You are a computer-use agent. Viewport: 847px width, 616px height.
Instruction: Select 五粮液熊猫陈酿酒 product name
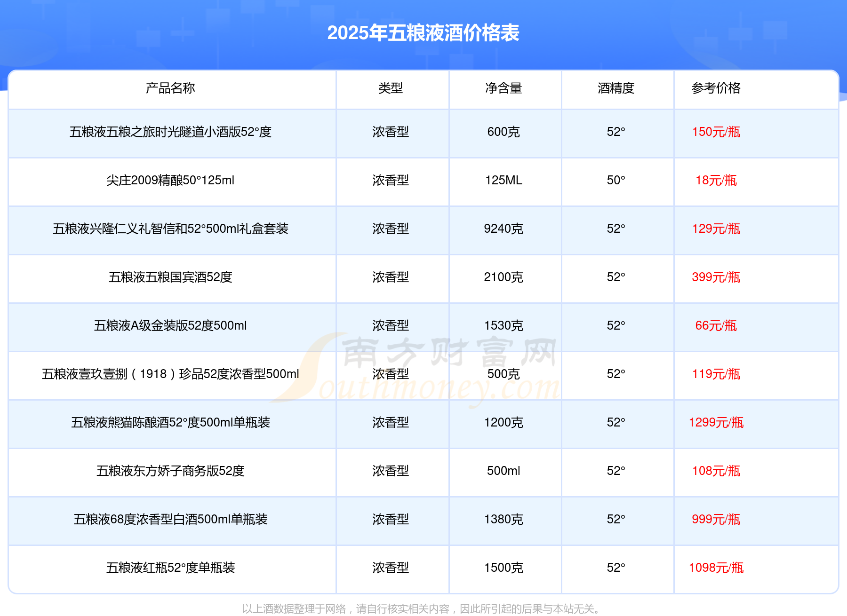pyautogui.click(x=170, y=422)
